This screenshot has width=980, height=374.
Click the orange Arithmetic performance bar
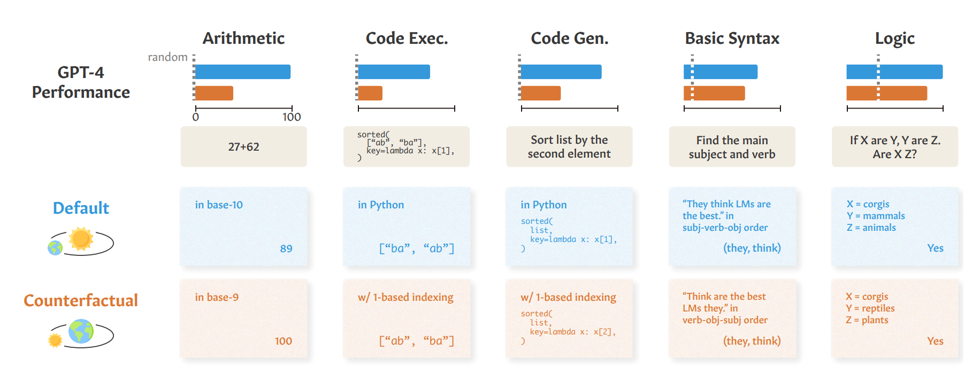(x=214, y=93)
